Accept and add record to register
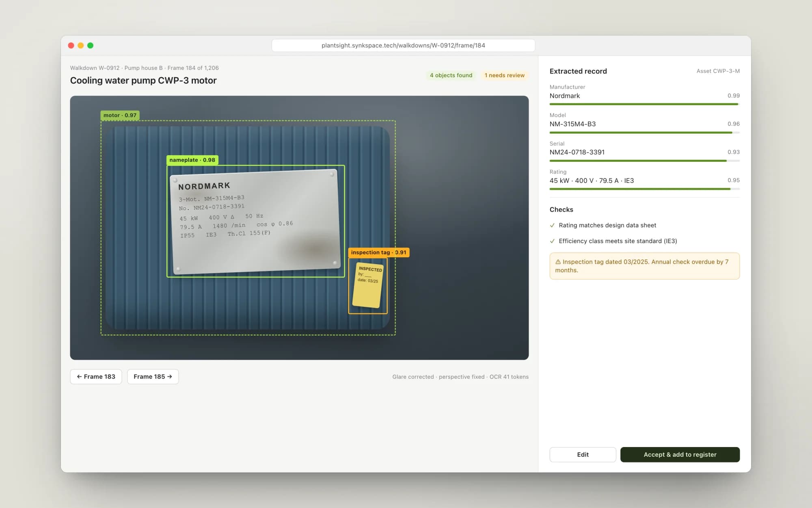 (680, 454)
